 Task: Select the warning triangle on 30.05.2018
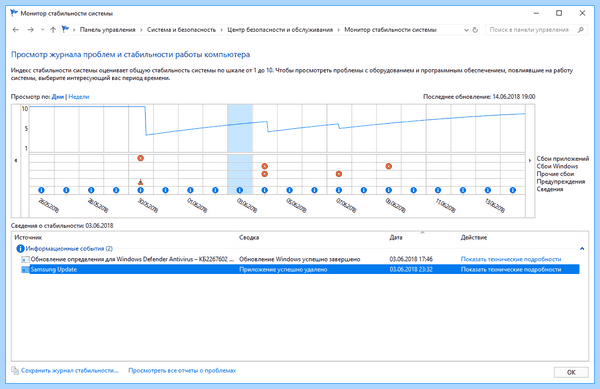(140, 182)
